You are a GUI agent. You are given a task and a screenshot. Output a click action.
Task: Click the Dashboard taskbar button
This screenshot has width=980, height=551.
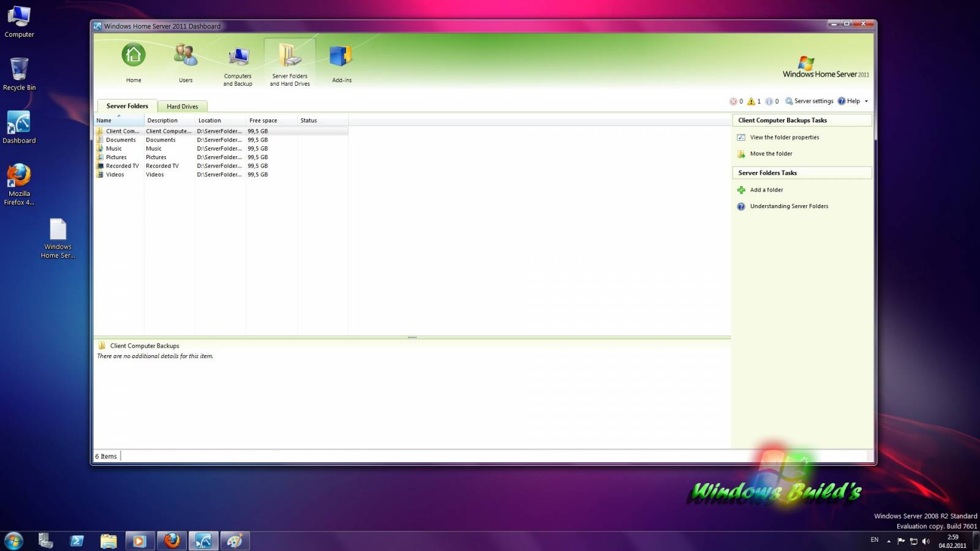203,541
